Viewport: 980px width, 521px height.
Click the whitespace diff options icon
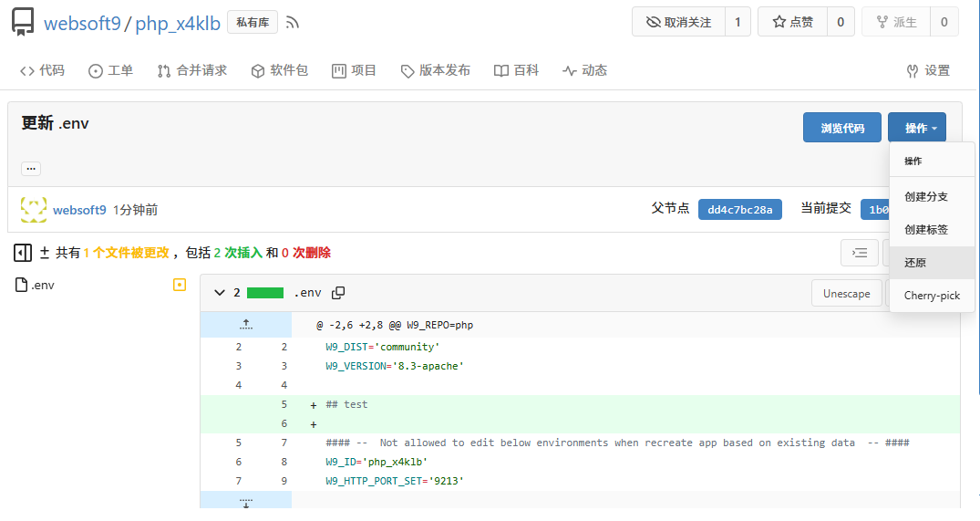[x=859, y=253]
